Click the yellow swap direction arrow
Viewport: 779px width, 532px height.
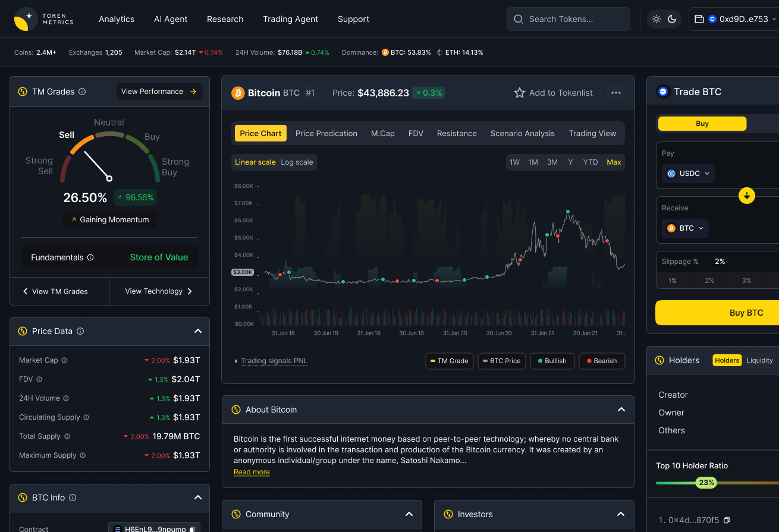(747, 196)
